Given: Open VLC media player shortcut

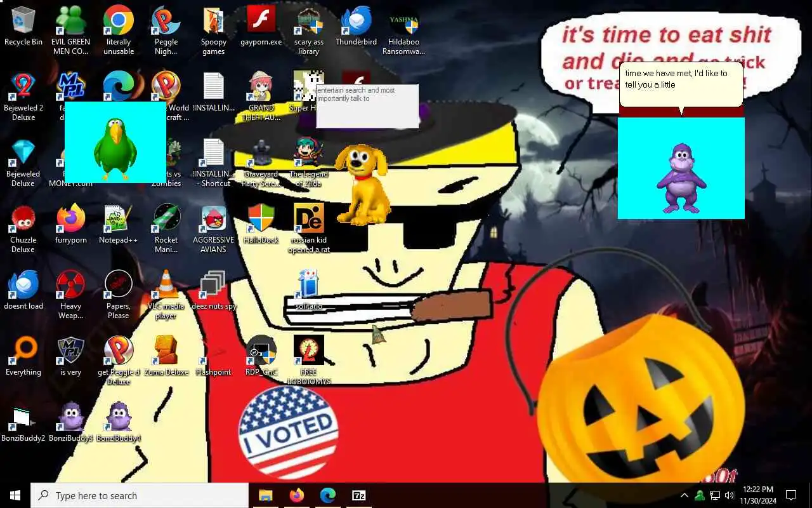Looking at the screenshot, I should pyautogui.click(x=166, y=295).
